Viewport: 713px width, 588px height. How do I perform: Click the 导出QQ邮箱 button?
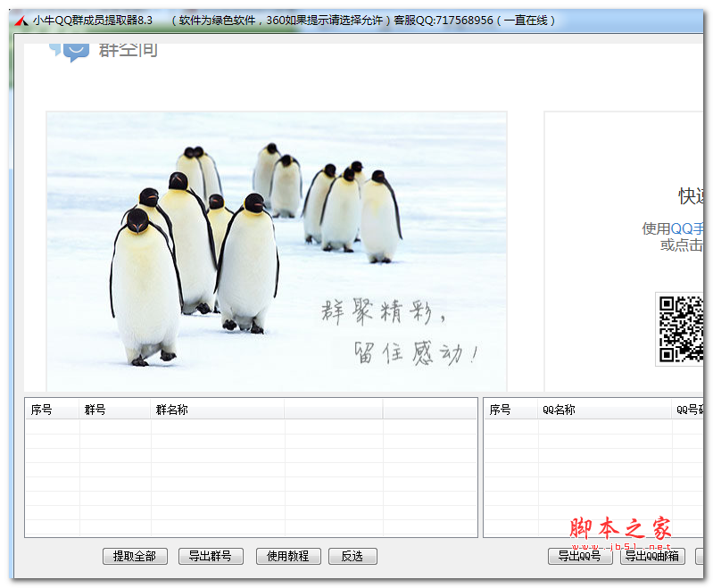pos(652,556)
